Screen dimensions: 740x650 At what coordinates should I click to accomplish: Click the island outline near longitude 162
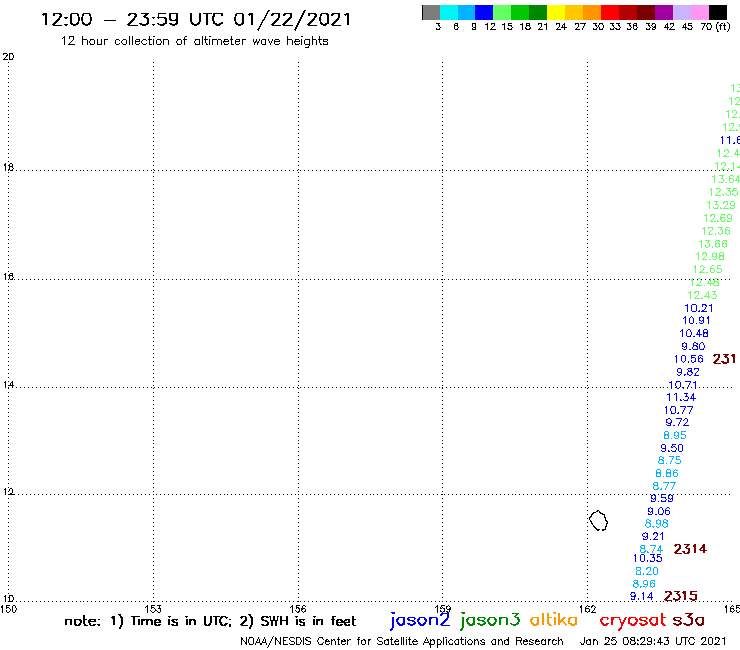598,521
